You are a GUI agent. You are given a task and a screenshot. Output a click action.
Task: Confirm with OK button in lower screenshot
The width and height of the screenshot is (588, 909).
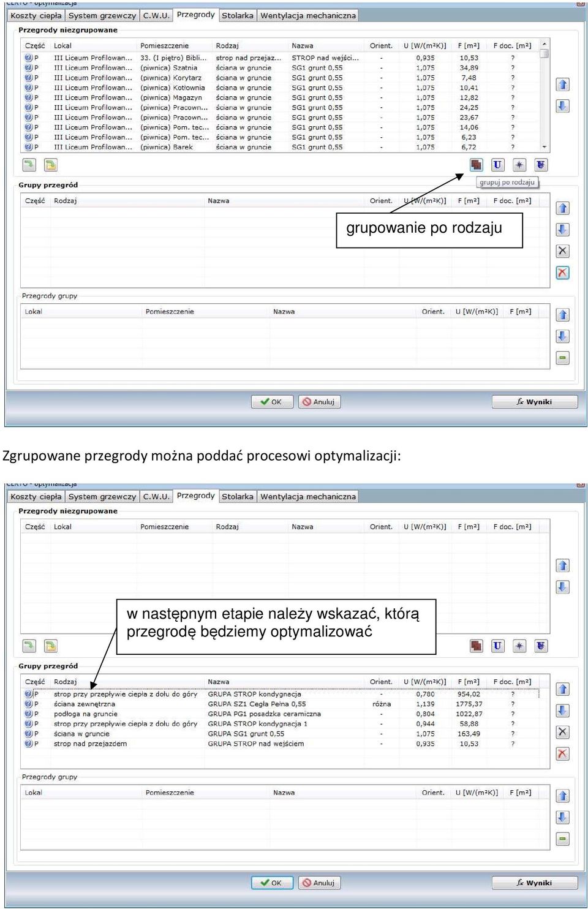[x=272, y=883]
